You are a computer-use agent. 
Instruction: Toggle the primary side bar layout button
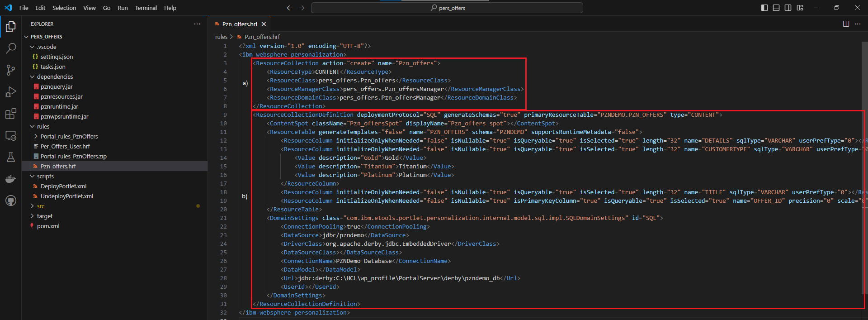point(764,8)
